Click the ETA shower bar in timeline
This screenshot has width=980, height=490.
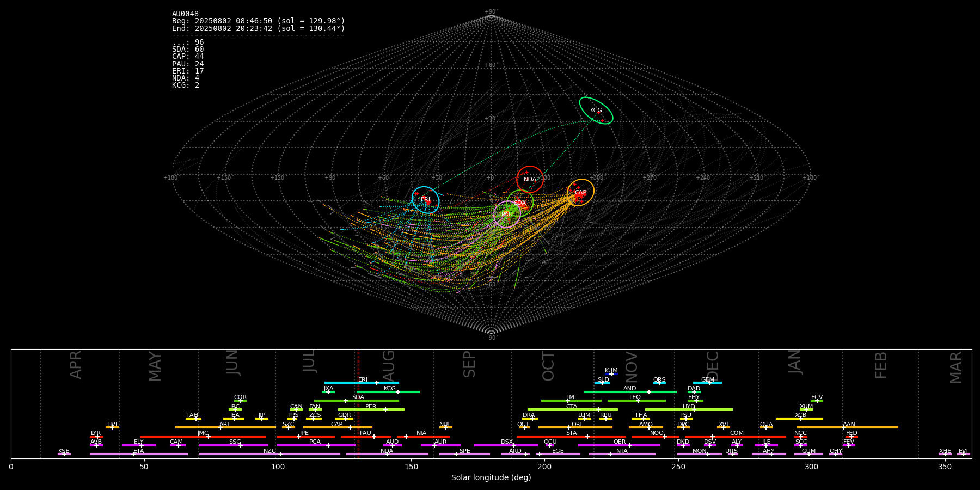[139, 454]
